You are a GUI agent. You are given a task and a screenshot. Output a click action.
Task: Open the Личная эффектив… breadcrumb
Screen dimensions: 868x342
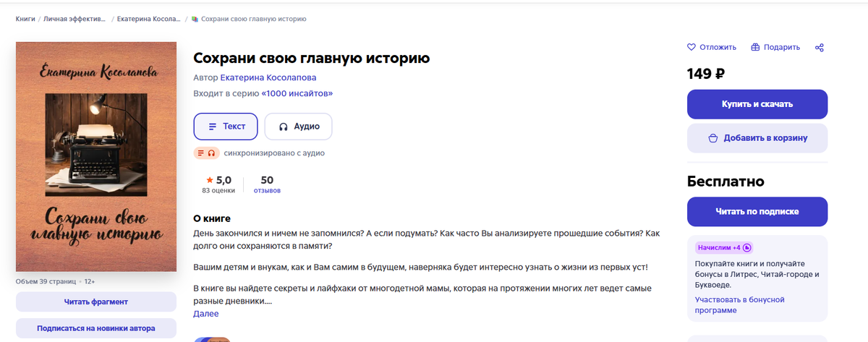[75, 19]
